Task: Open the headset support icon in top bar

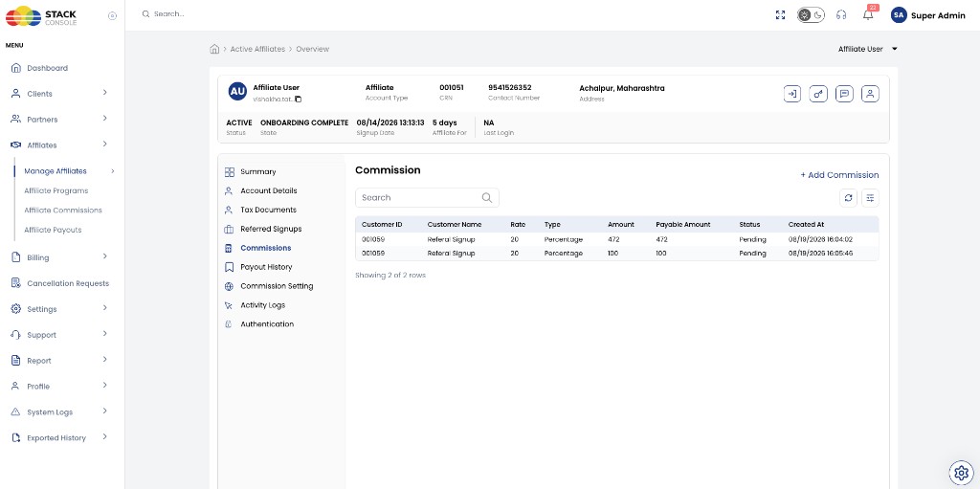Action: 841,15
